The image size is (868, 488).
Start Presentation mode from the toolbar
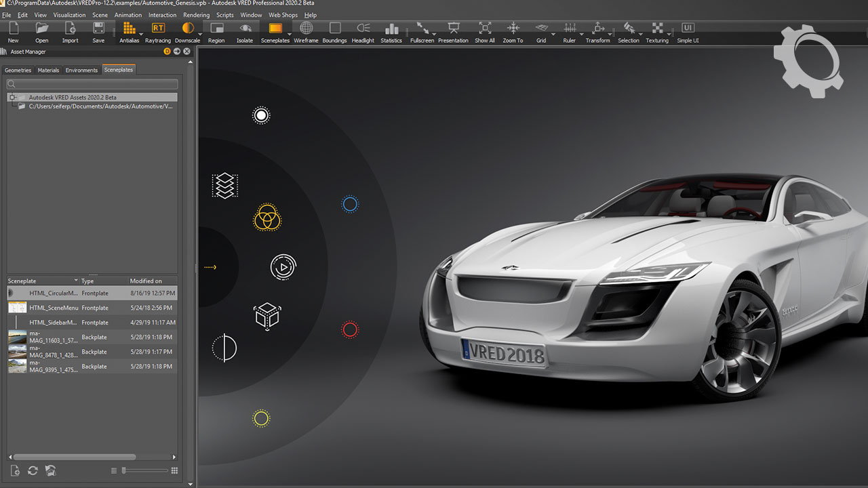[x=453, y=28]
